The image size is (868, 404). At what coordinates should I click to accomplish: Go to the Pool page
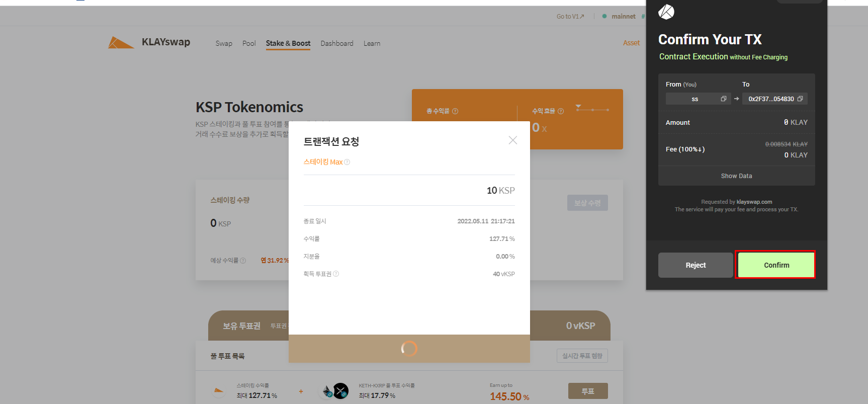(x=249, y=43)
